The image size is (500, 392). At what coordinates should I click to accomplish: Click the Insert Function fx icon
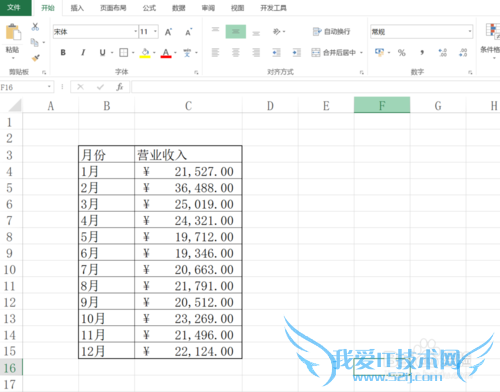click(119, 87)
